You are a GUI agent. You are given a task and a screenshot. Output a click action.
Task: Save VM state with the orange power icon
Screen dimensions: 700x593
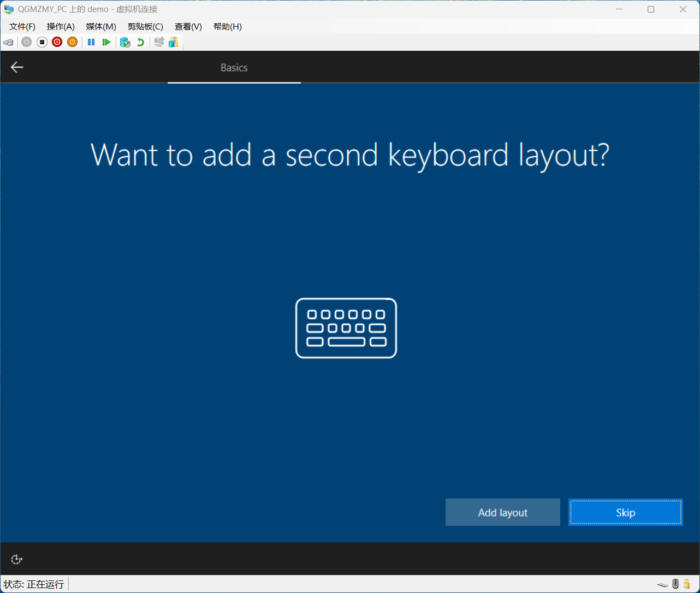coord(73,42)
